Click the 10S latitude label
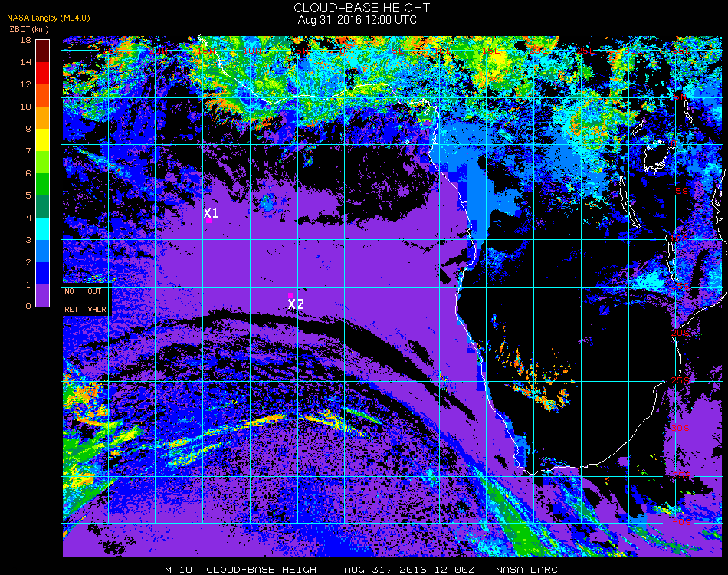 (x=679, y=238)
